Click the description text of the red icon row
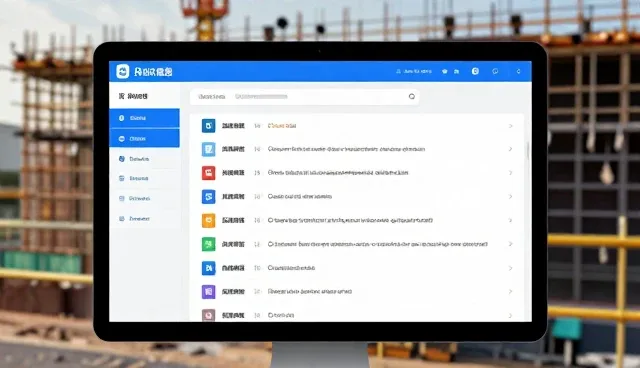 coord(338,173)
